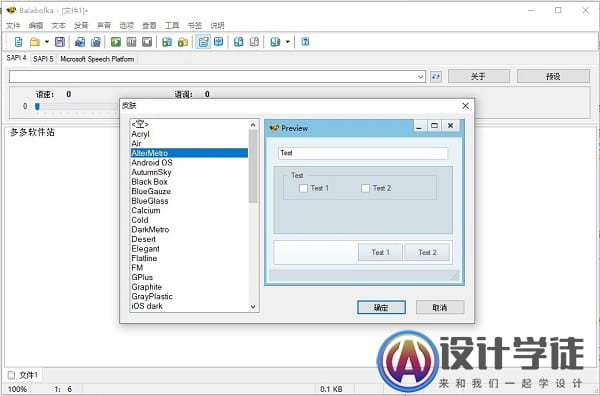Click the first save-audio icon after Save
The image size is (600, 396).
tap(80, 42)
